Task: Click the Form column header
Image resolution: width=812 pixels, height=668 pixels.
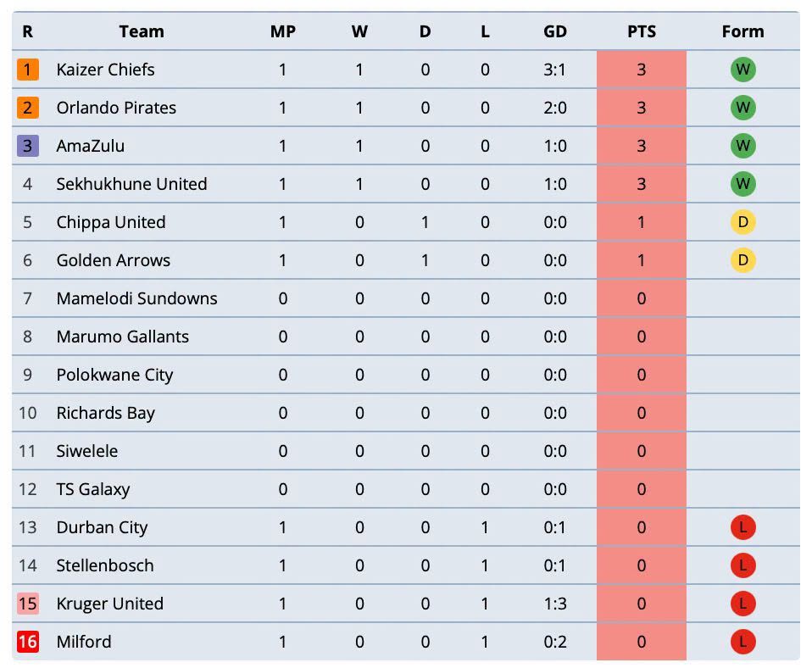Action: click(742, 31)
